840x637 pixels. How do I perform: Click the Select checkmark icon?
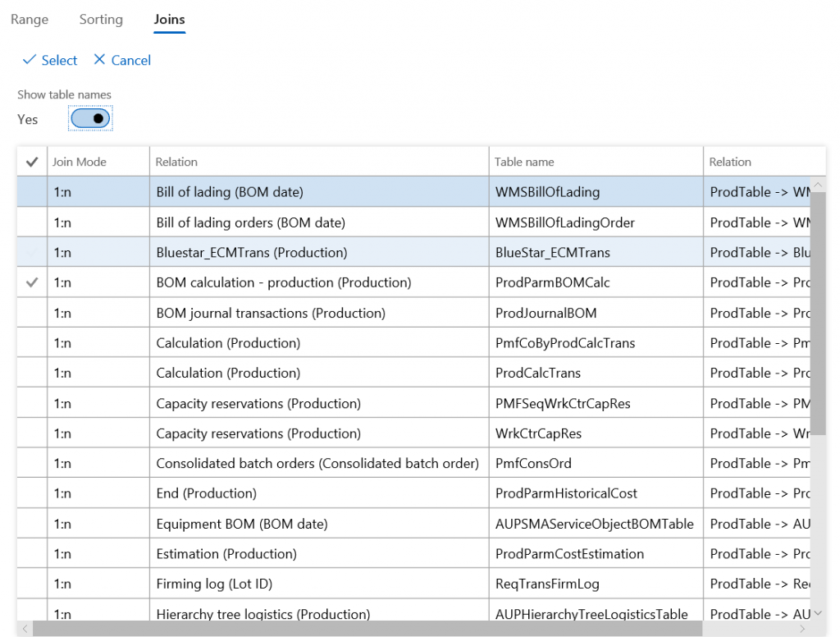tap(29, 61)
